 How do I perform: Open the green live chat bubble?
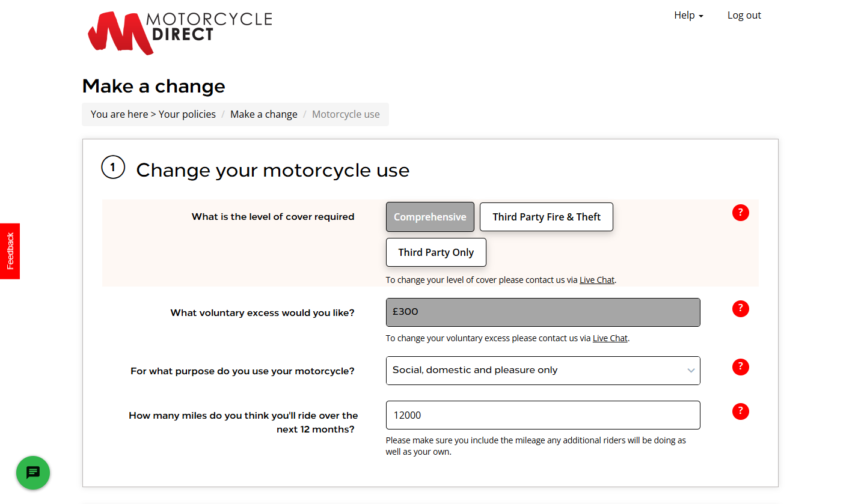pos(33,473)
